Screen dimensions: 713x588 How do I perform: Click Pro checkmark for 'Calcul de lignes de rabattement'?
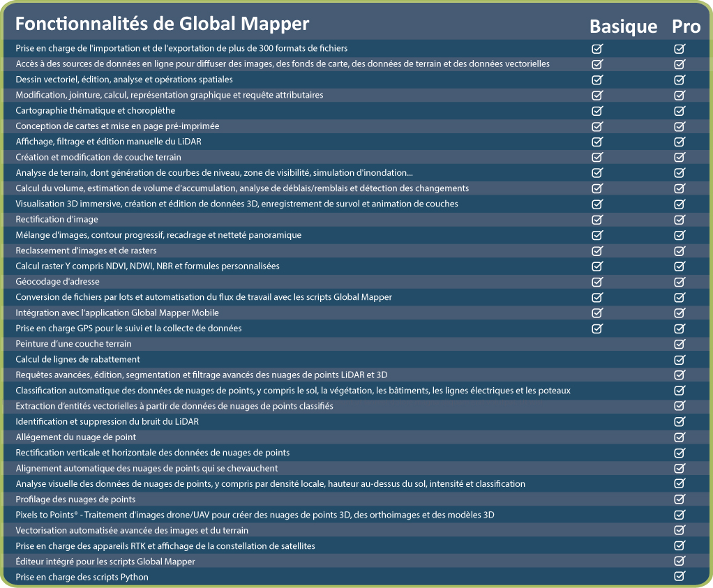pos(680,360)
